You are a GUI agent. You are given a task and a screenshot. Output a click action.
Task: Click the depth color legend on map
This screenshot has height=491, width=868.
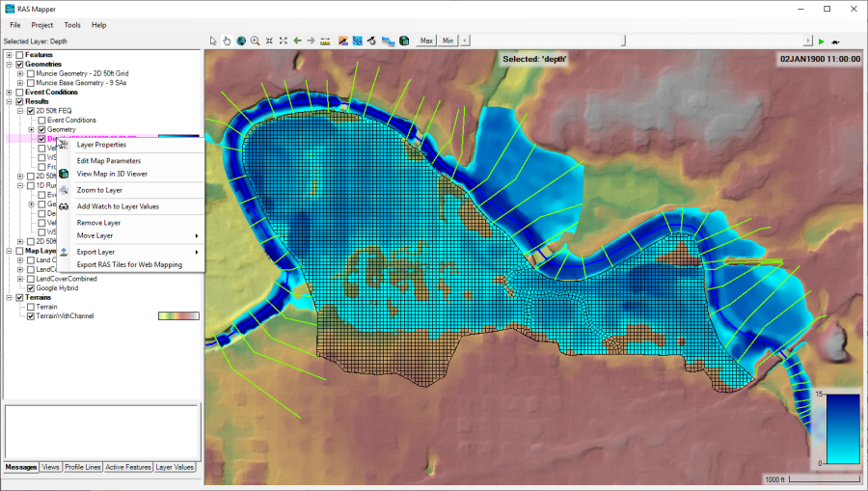843,429
